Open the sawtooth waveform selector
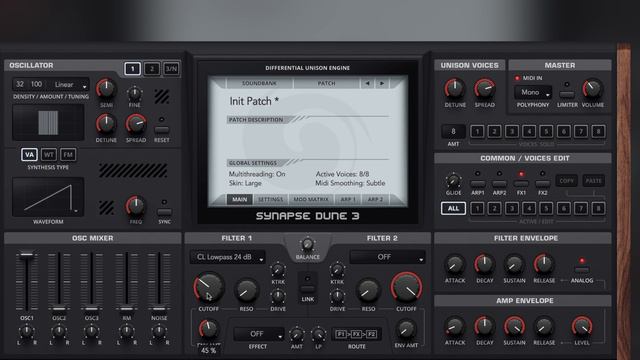 pos(48,198)
